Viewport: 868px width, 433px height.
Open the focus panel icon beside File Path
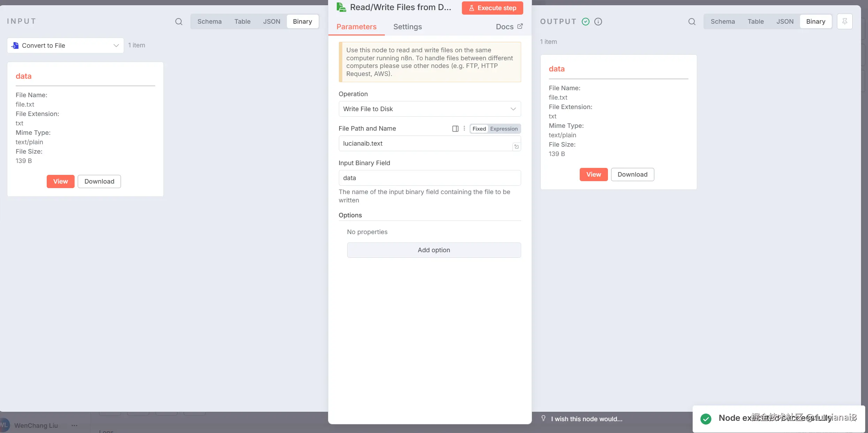click(455, 129)
